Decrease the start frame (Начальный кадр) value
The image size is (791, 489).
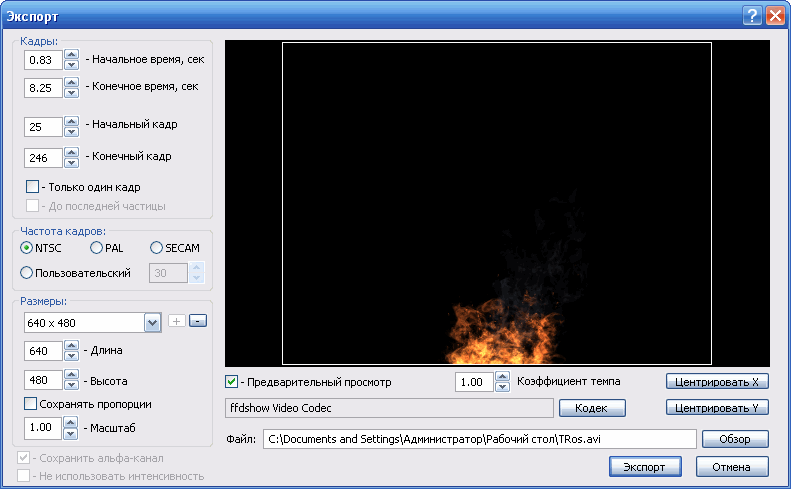(72, 132)
